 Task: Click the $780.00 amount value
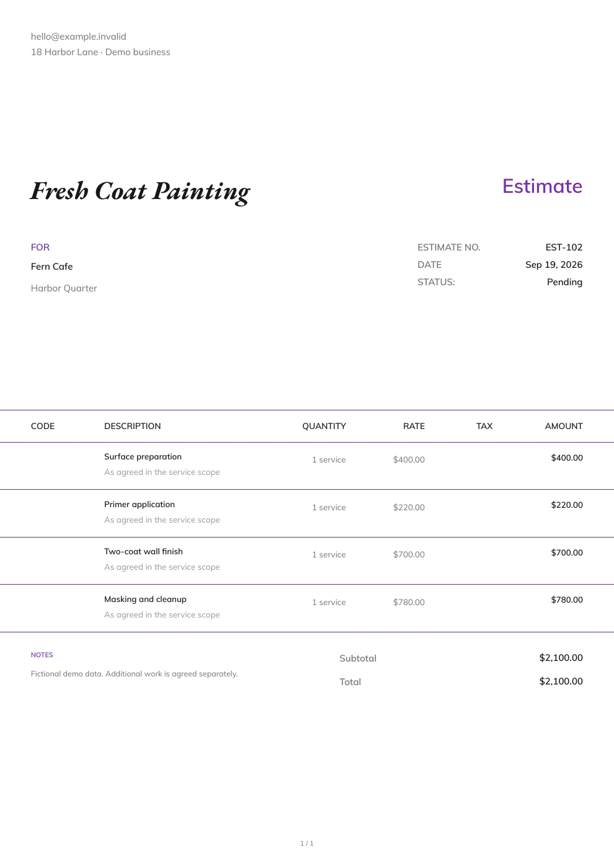(567, 600)
